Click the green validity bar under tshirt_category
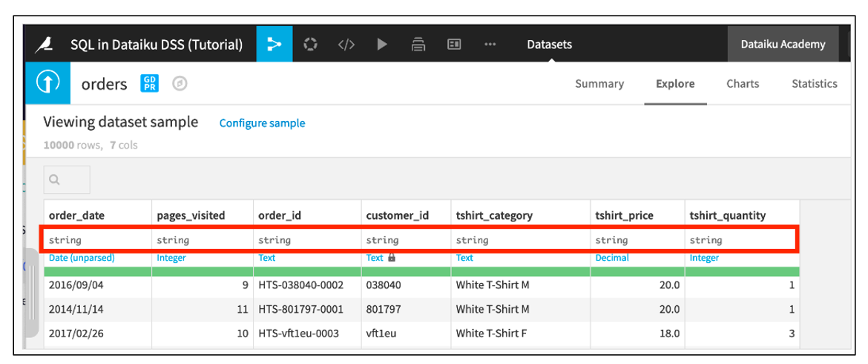 [x=521, y=271]
